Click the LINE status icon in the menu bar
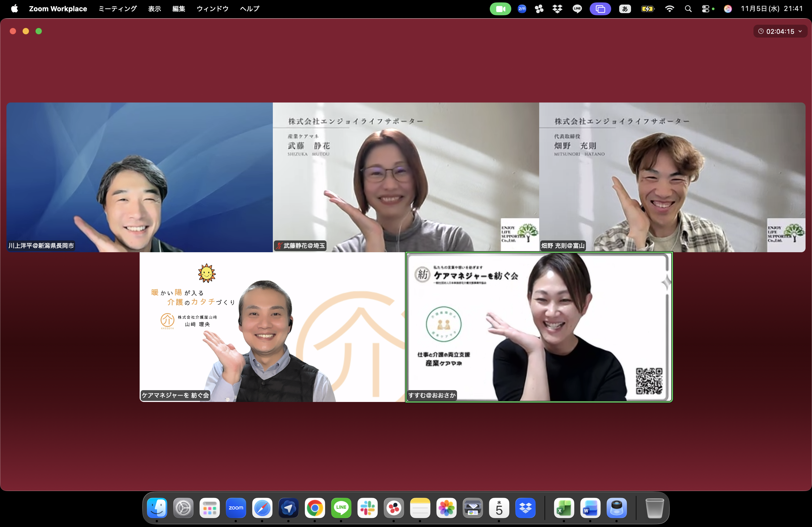The height and width of the screenshot is (527, 812). click(x=577, y=9)
